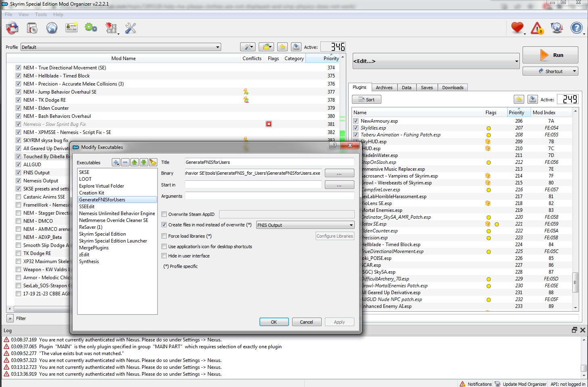The width and height of the screenshot is (588, 387).
Task: Browse for Binary with ellipsis button
Action: [339, 173]
